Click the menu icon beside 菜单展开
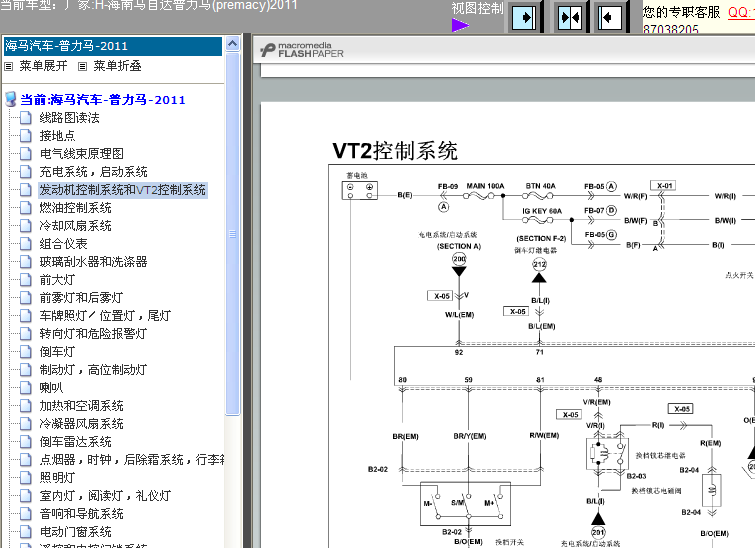The image size is (755, 548). coord(9,66)
